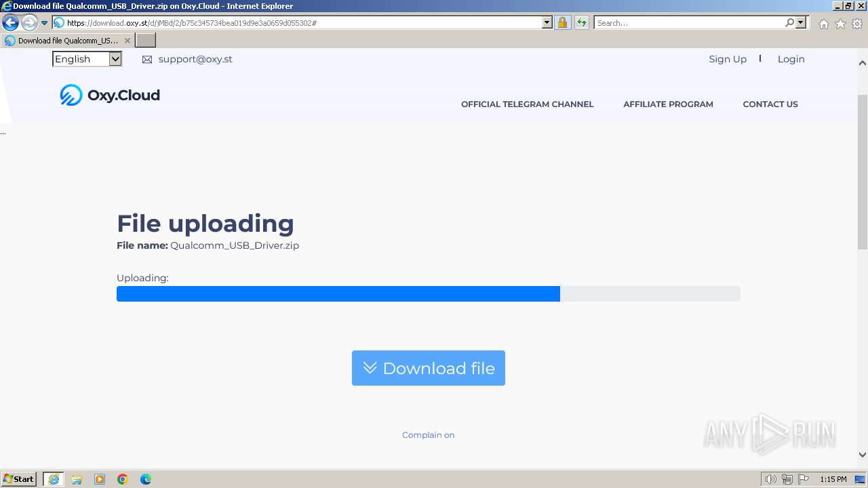
Task: Open the Windows Start menu
Action: pos(19,479)
